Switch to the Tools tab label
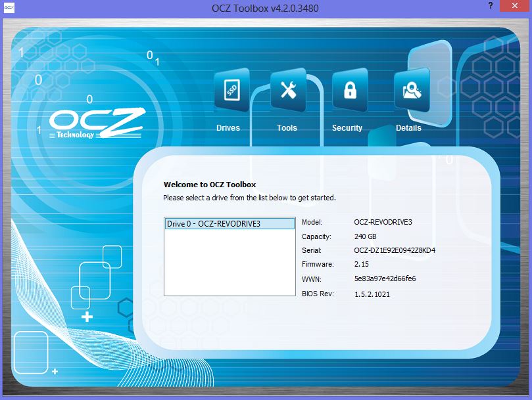The width and height of the screenshot is (532, 400). 287,128
